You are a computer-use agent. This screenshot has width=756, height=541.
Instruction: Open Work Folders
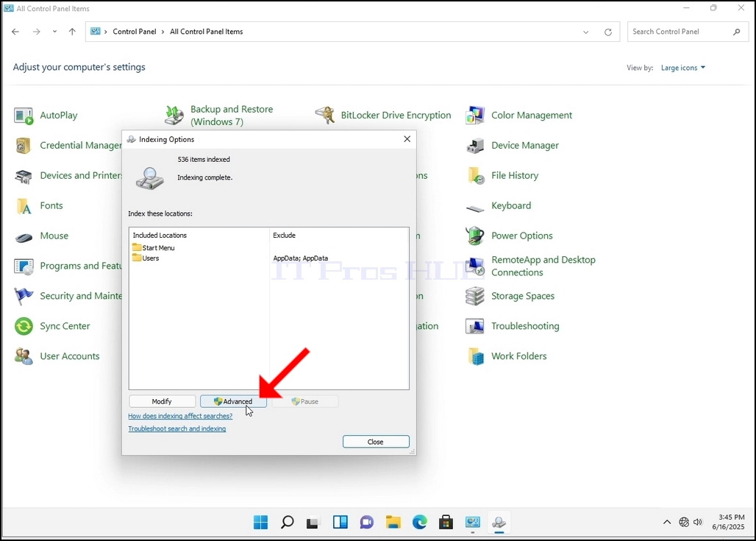click(x=506, y=356)
